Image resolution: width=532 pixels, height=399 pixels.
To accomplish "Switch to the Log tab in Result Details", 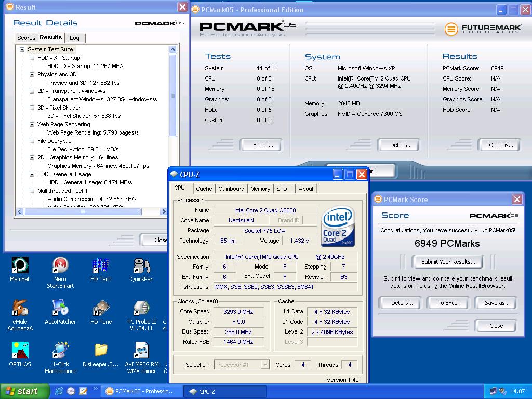I will pyautogui.click(x=74, y=38).
